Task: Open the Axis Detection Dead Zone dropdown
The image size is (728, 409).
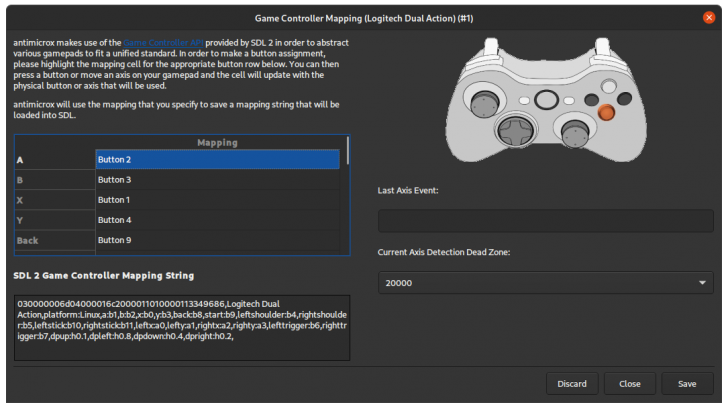Action: point(545,283)
